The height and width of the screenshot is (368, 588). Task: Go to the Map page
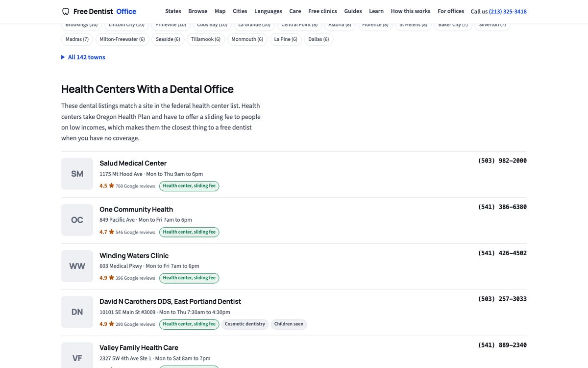coord(220,11)
